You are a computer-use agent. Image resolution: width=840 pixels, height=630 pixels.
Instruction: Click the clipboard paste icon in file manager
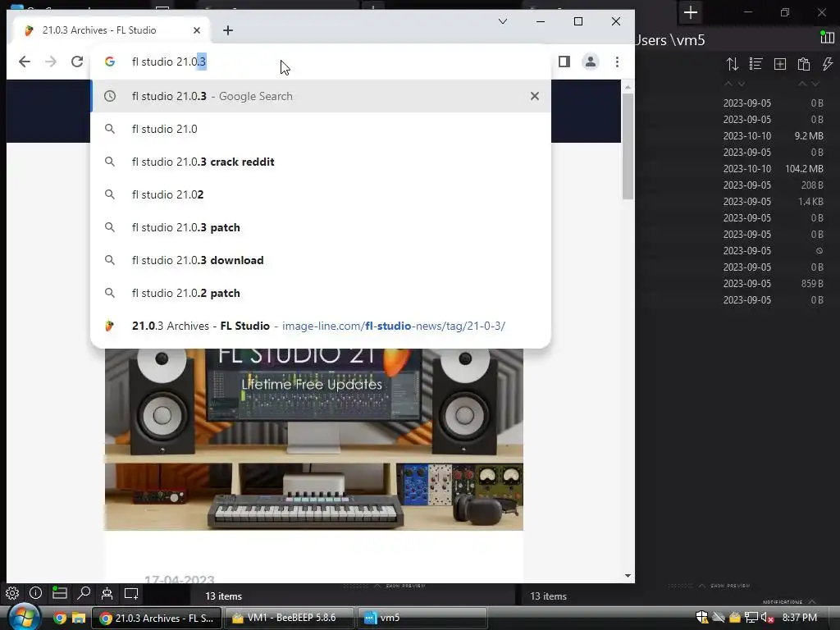click(804, 64)
